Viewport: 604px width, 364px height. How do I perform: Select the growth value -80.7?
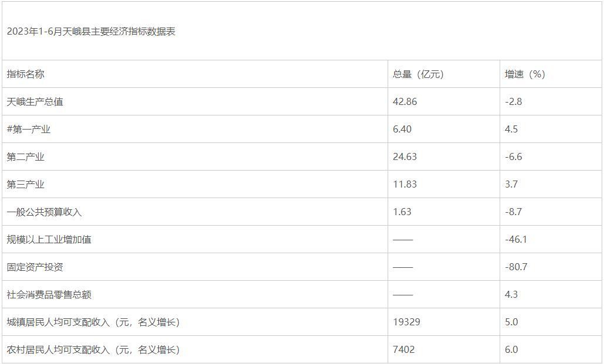click(x=516, y=267)
